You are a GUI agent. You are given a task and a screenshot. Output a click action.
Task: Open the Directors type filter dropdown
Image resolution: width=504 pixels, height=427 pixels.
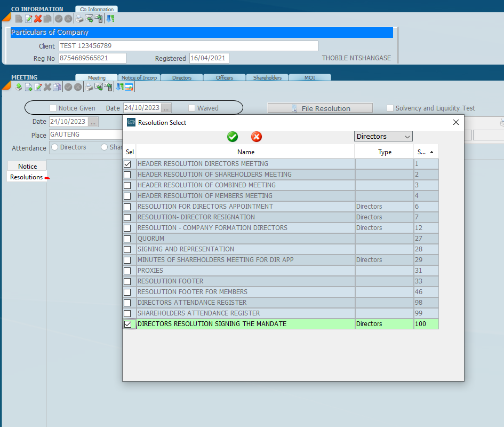[383, 137]
